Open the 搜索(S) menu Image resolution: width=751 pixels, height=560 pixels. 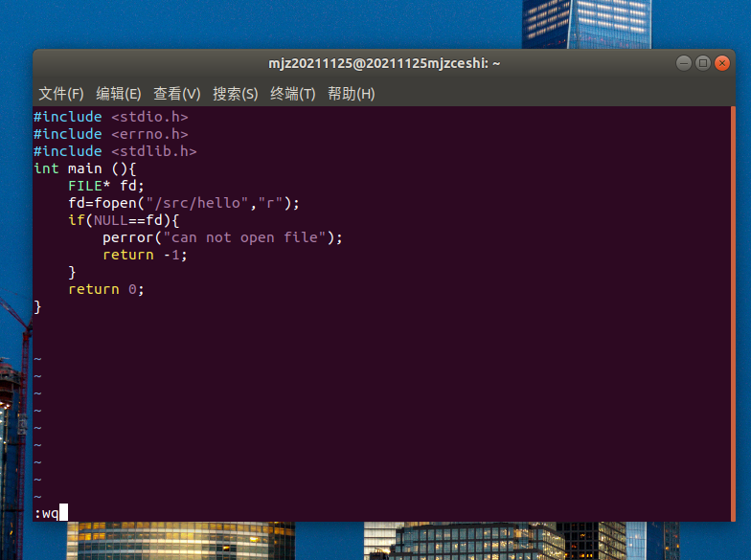coord(236,94)
